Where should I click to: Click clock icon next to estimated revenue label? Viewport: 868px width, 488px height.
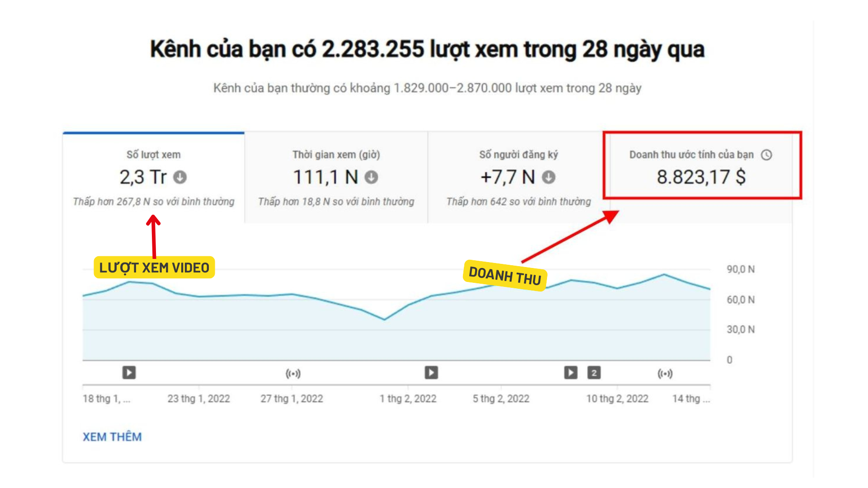766,155
